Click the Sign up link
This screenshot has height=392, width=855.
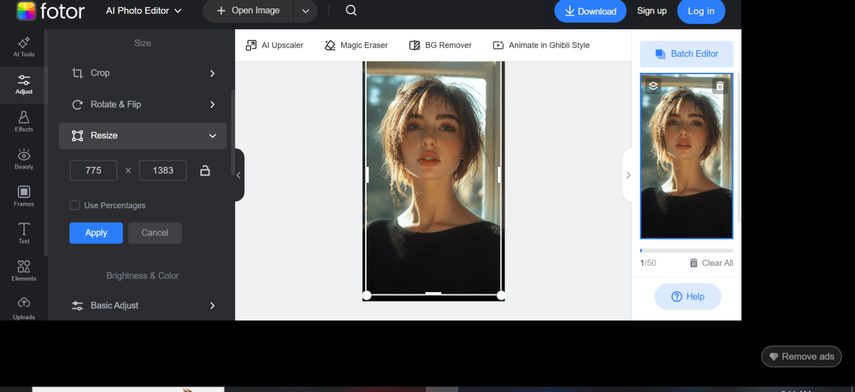pos(652,11)
